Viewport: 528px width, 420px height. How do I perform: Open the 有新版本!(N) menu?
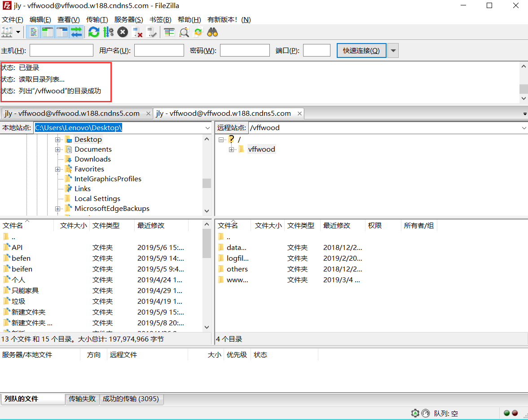[229, 20]
